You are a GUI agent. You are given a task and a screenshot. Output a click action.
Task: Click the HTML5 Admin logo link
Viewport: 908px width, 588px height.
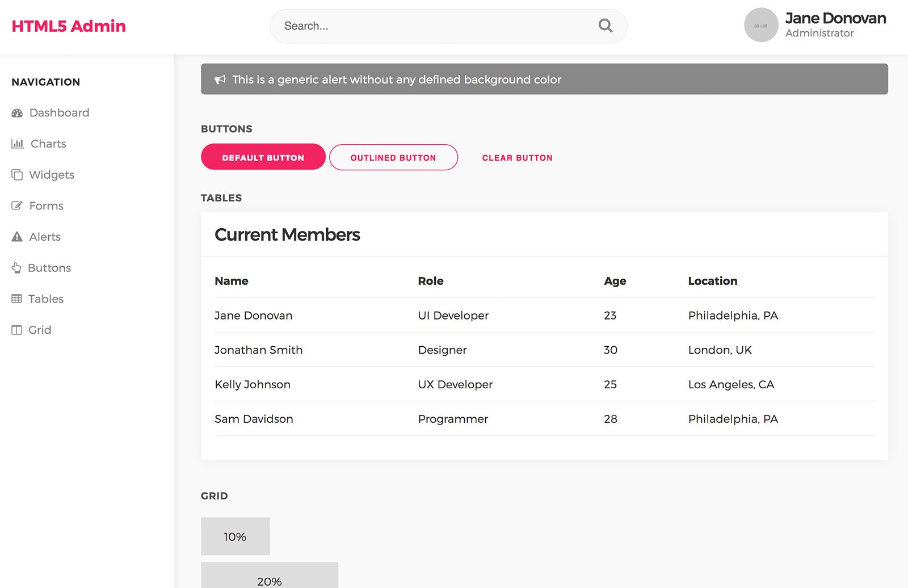point(69,26)
